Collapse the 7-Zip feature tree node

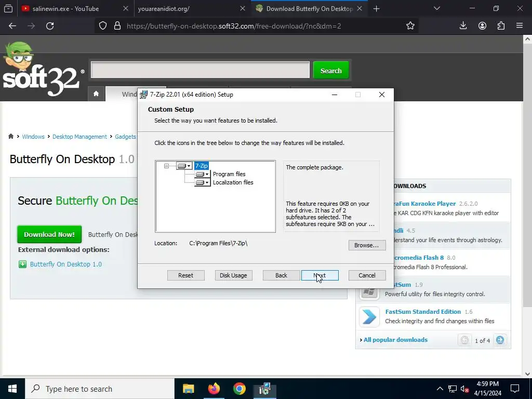click(x=166, y=166)
